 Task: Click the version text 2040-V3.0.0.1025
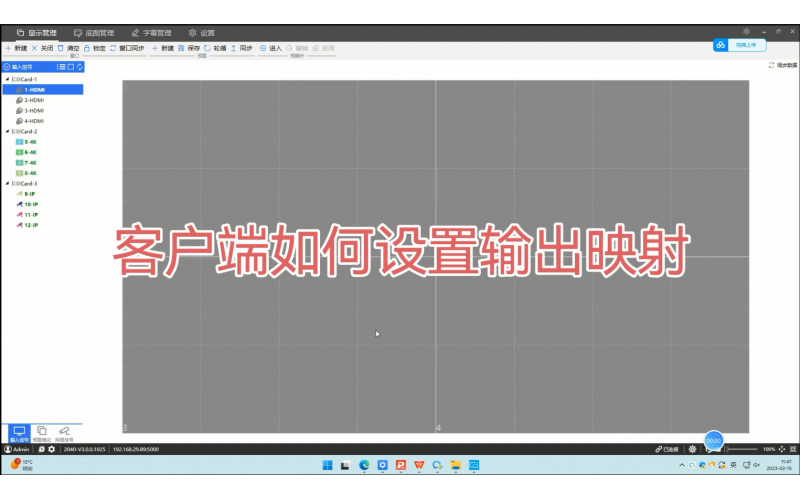[84, 449]
